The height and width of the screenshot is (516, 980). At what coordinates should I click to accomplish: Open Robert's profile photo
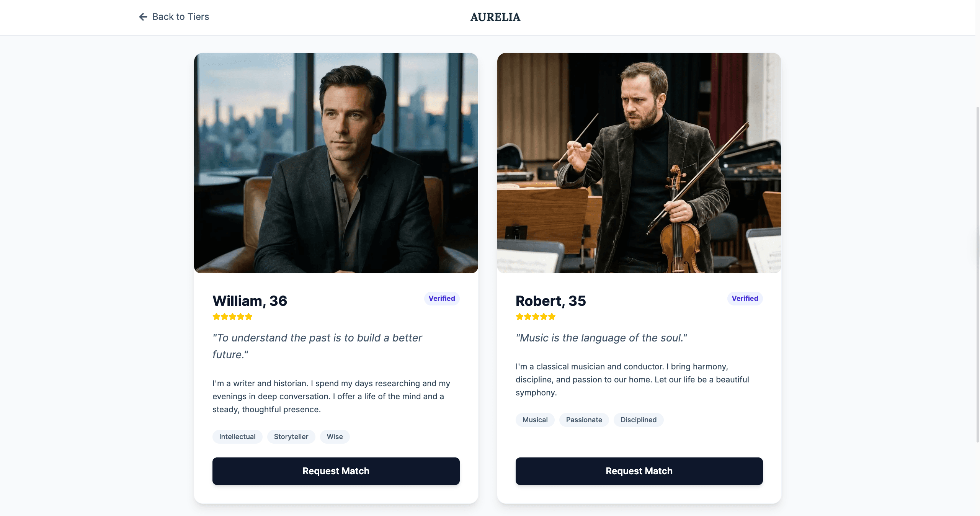tap(639, 163)
